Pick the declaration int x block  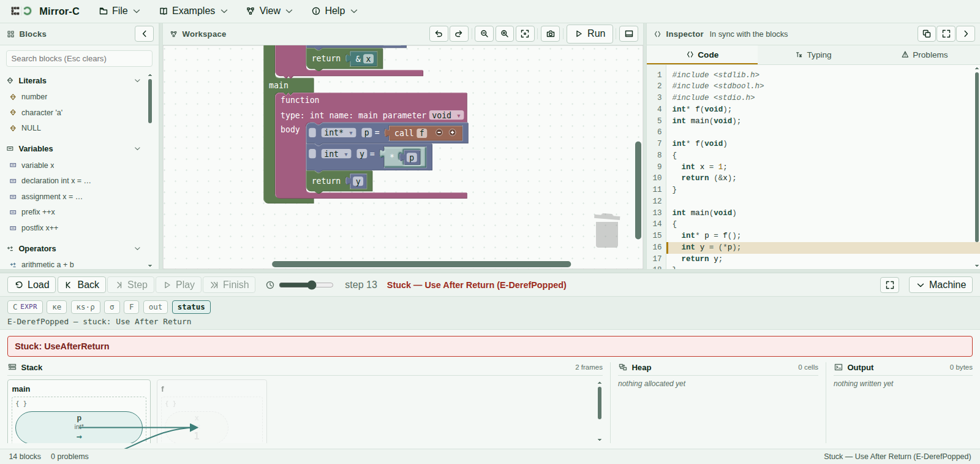(x=56, y=181)
